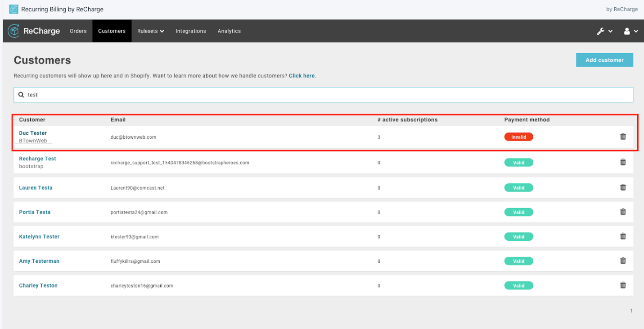
Task: Click the Add customer button
Action: pyautogui.click(x=604, y=60)
